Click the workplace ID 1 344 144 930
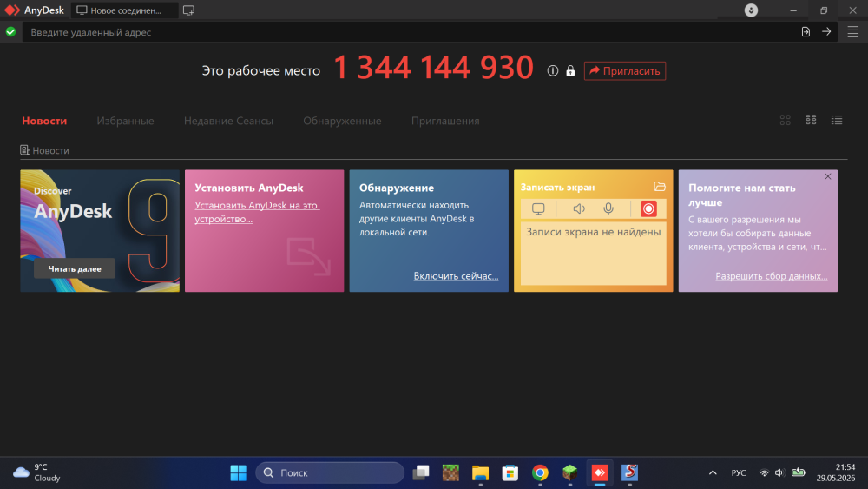868x489 pixels. pos(433,68)
